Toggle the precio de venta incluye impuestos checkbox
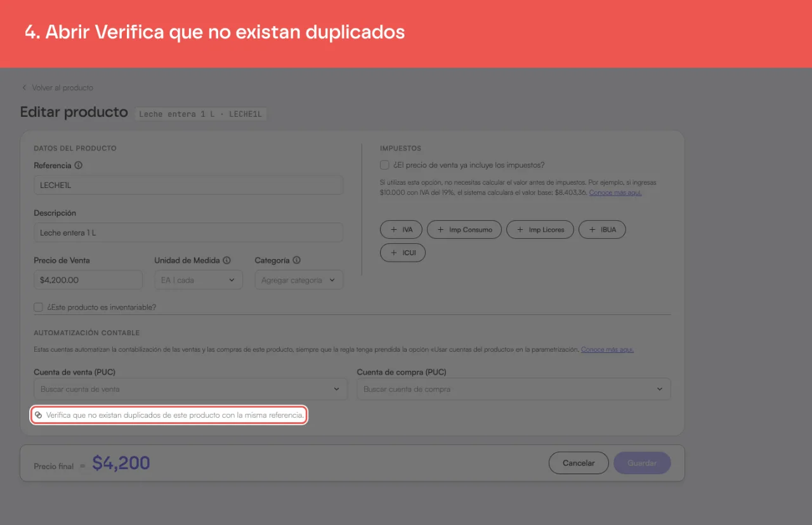 click(384, 165)
